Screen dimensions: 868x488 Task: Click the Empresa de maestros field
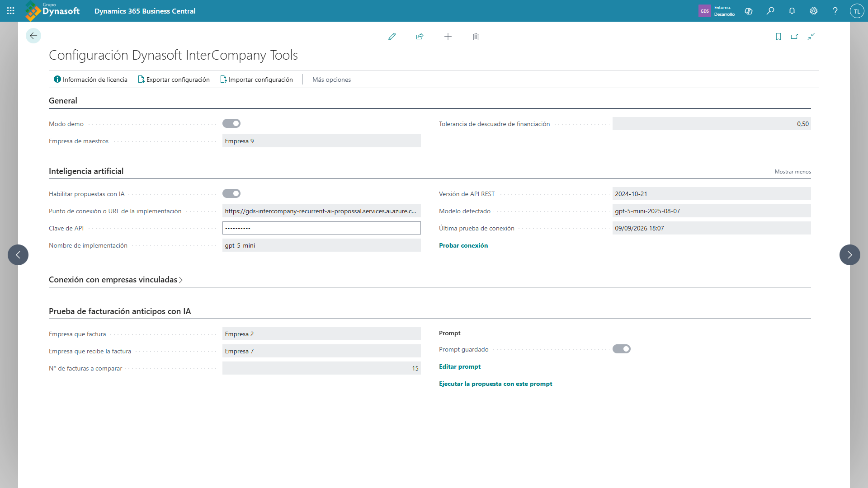pyautogui.click(x=321, y=141)
